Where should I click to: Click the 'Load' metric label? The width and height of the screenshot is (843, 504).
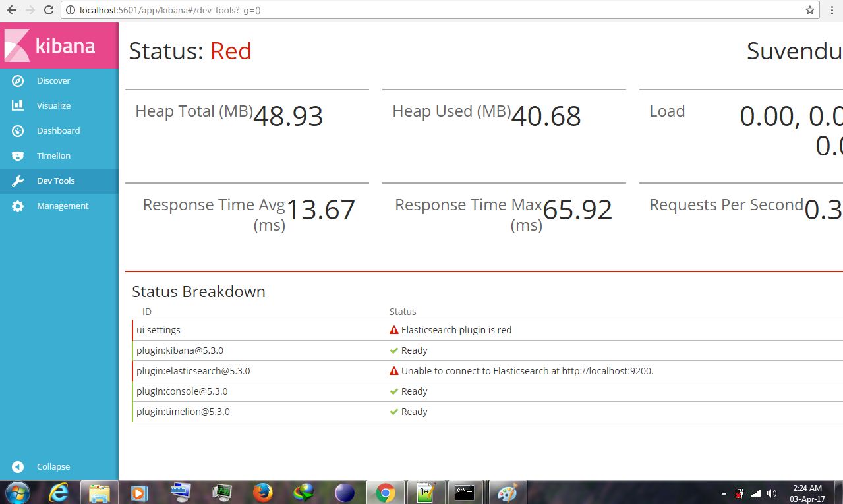667,111
